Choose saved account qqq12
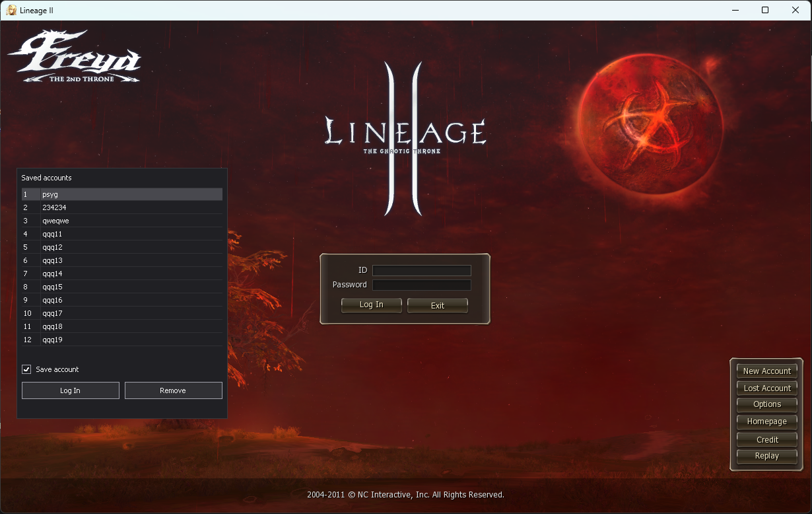The height and width of the screenshot is (514, 812). point(122,247)
